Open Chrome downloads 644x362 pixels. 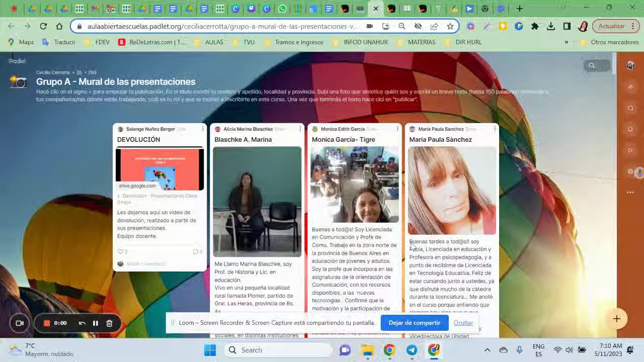(551, 26)
